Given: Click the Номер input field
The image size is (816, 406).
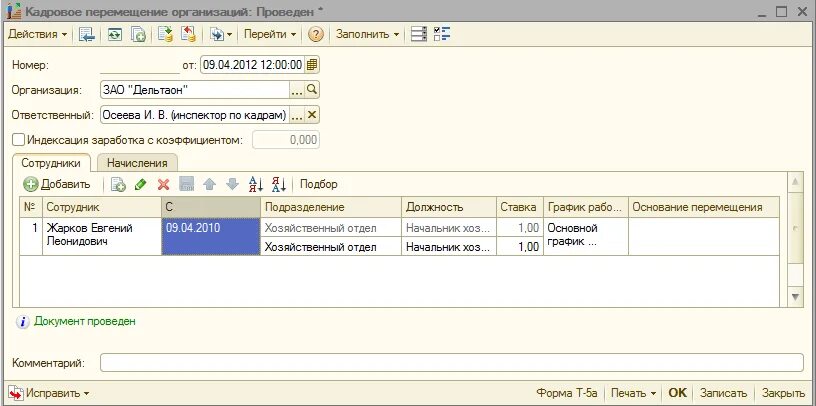Looking at the screenshot, I should click(139, 65).
